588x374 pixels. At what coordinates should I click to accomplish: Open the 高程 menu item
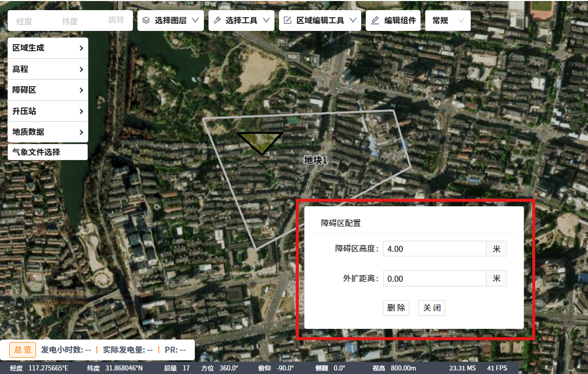pos(48,69)
